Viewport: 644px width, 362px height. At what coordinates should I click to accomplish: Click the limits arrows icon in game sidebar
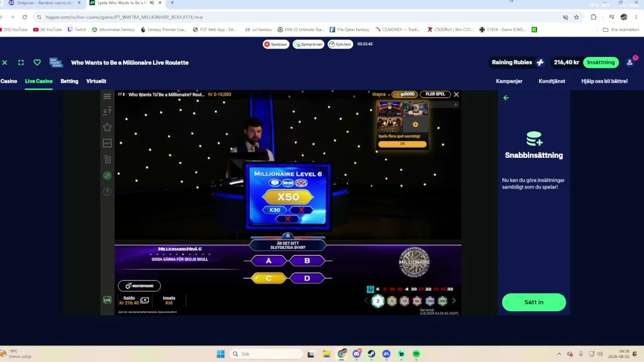tap(107, 111)
